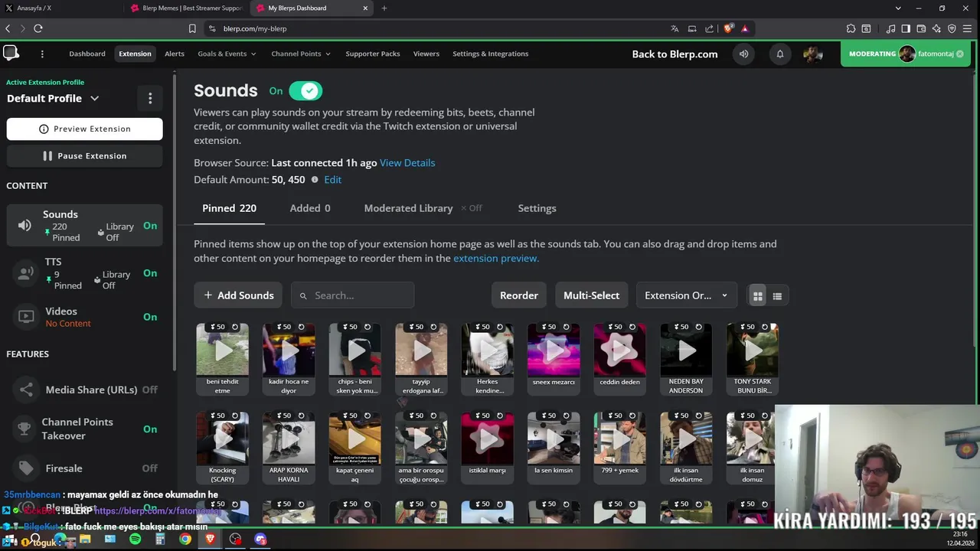The width and height of the screenshot is (980, 551).
Task: Open Supporter Packs in the navigation
Action: tap(373, 54)
